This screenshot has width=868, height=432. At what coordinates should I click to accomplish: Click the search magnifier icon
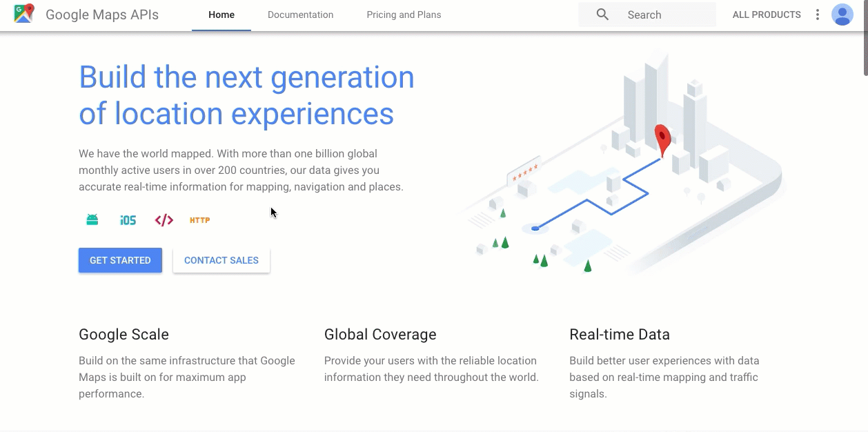pos(602,14)
